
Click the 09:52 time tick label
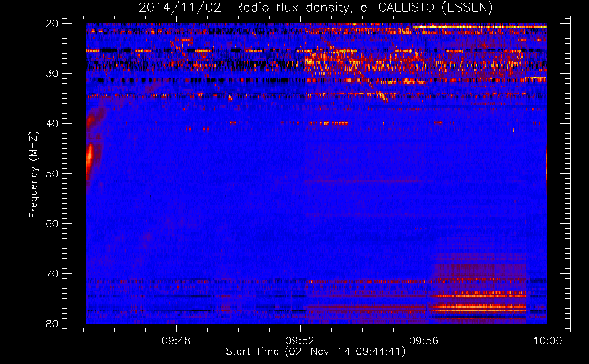click(x=300, y=341)
